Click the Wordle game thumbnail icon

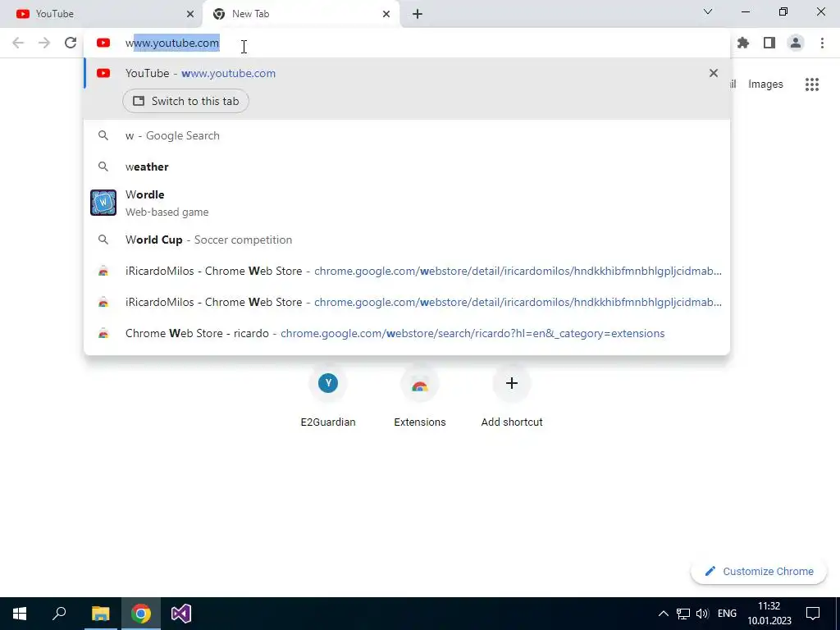point(103,203)
